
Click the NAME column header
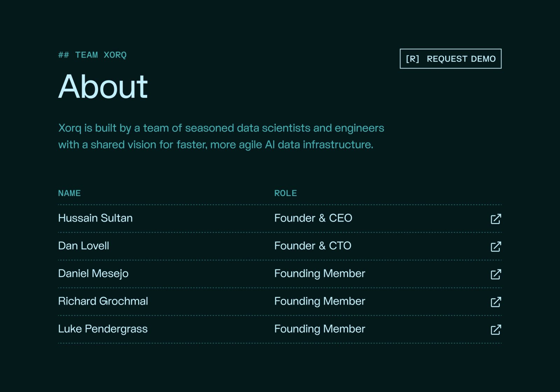coord(69,193)
